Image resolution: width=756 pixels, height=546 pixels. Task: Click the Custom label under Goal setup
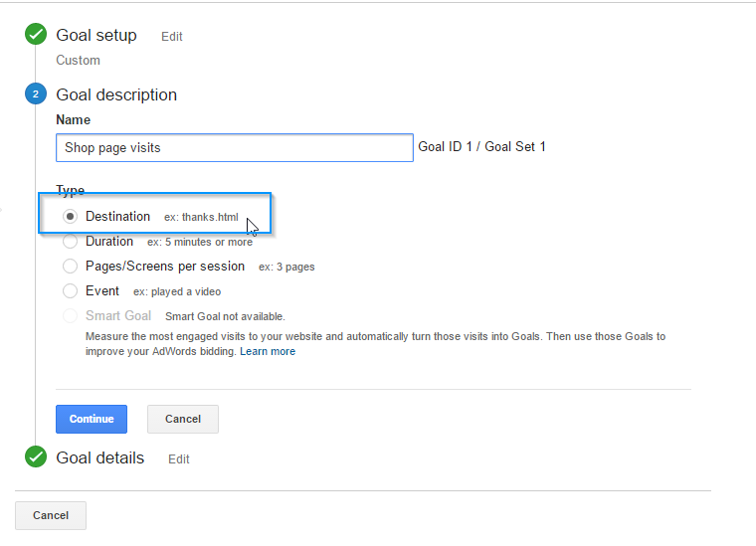coord(79,61)
